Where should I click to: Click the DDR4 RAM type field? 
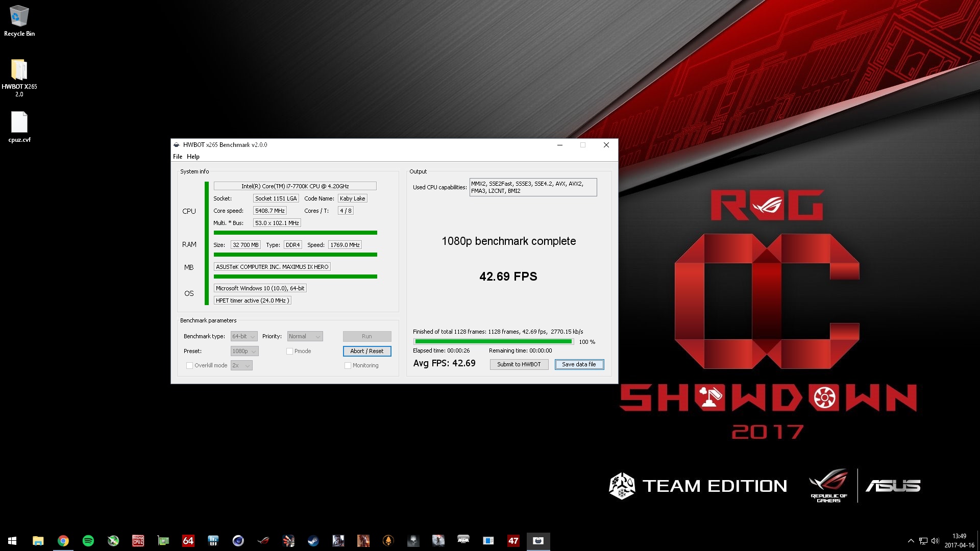point(293,245)
